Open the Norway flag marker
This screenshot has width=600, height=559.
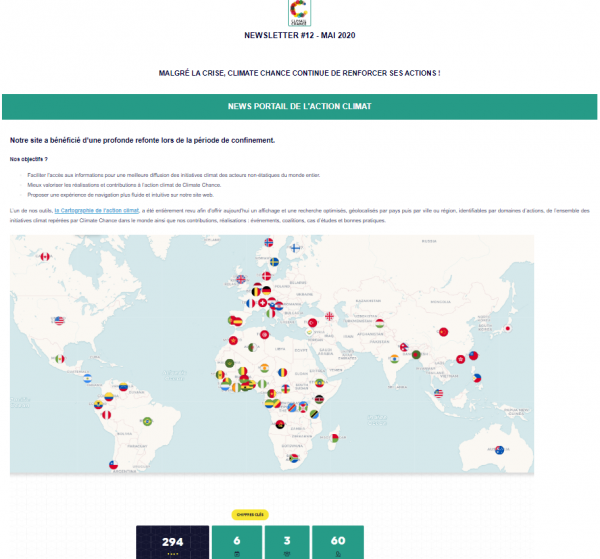(269, 242)
